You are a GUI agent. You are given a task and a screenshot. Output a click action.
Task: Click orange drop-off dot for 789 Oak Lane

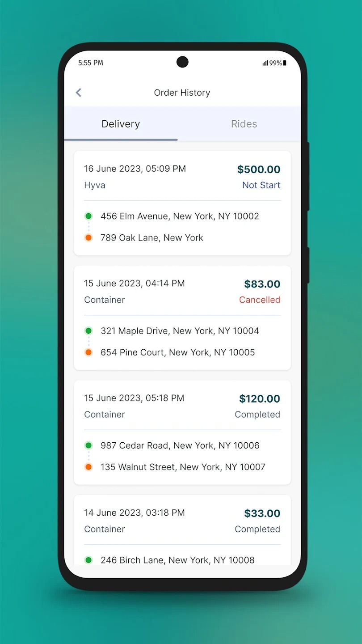[x=88, y=237]
